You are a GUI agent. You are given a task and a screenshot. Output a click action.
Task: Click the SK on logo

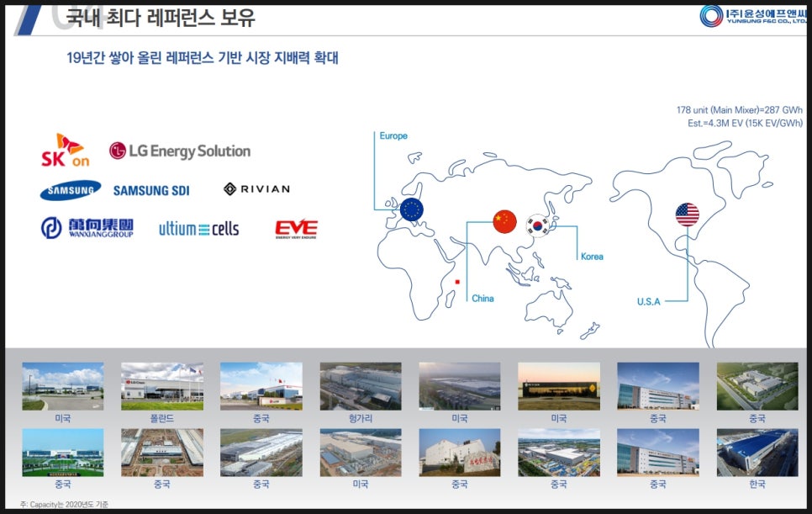pyautogui.click(x=66, y=151)
